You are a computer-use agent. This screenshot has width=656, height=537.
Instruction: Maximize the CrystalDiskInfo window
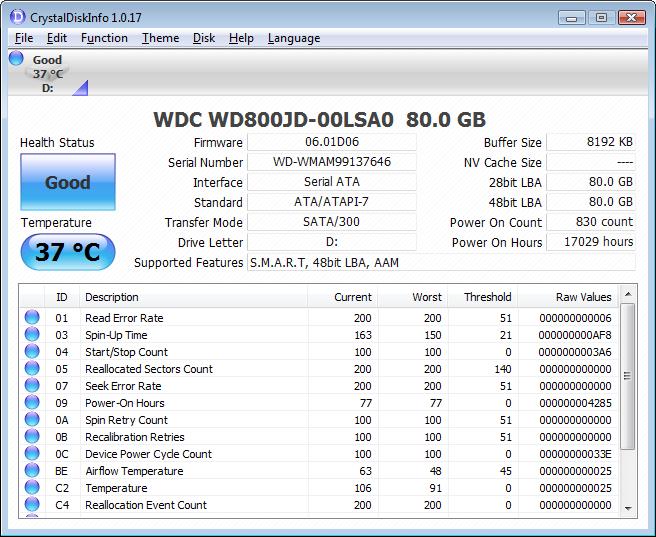click(601, 18)
